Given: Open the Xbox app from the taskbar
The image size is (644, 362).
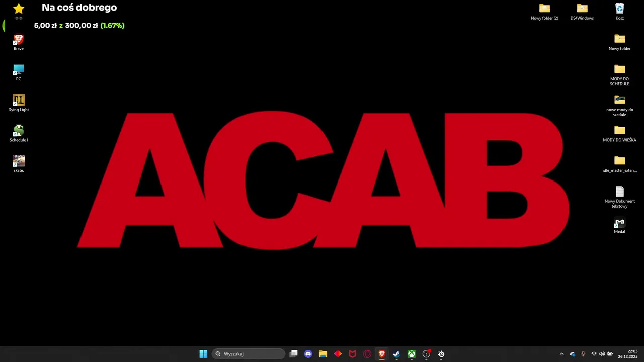Looking at the screenshot, I should click(412, 354).
